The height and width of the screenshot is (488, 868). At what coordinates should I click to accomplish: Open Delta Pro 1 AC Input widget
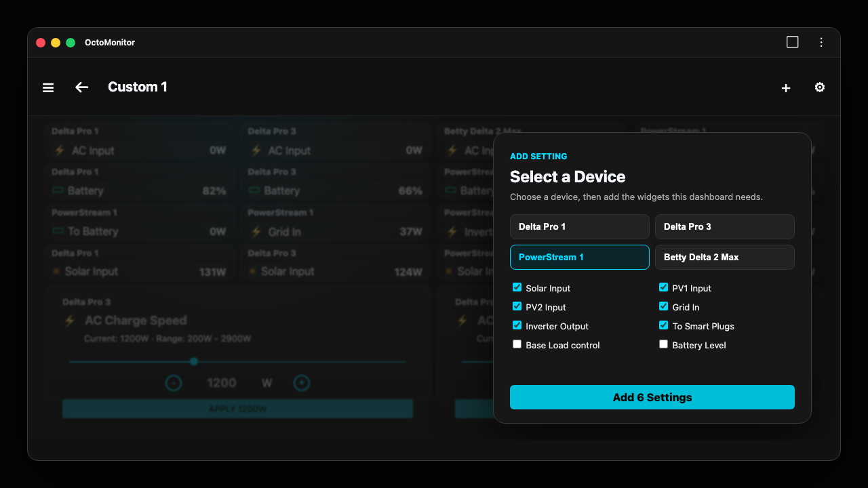point(140,142)
